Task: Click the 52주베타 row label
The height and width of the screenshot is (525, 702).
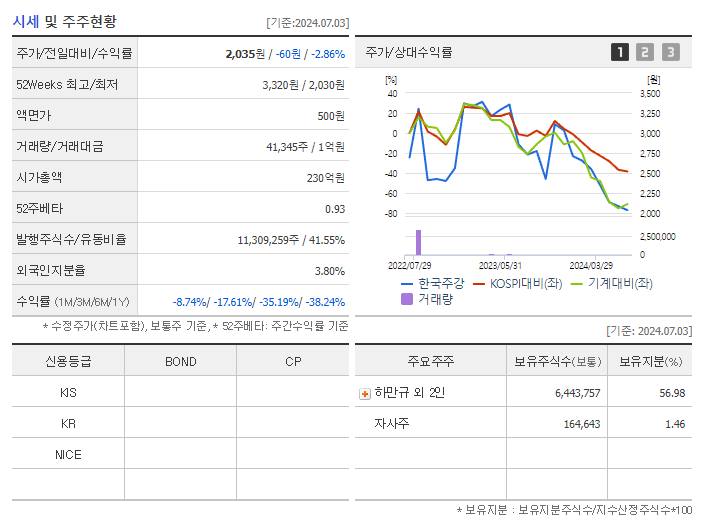Action: (39, 209)
